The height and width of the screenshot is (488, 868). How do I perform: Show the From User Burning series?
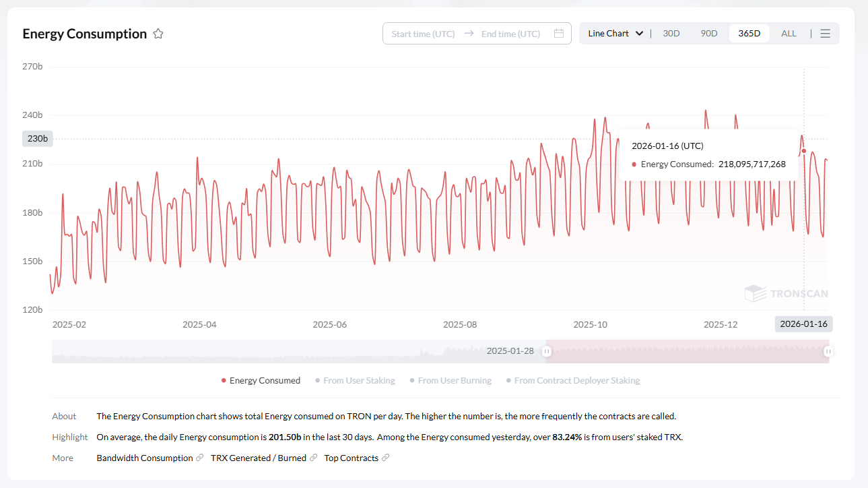coord(450,381)
